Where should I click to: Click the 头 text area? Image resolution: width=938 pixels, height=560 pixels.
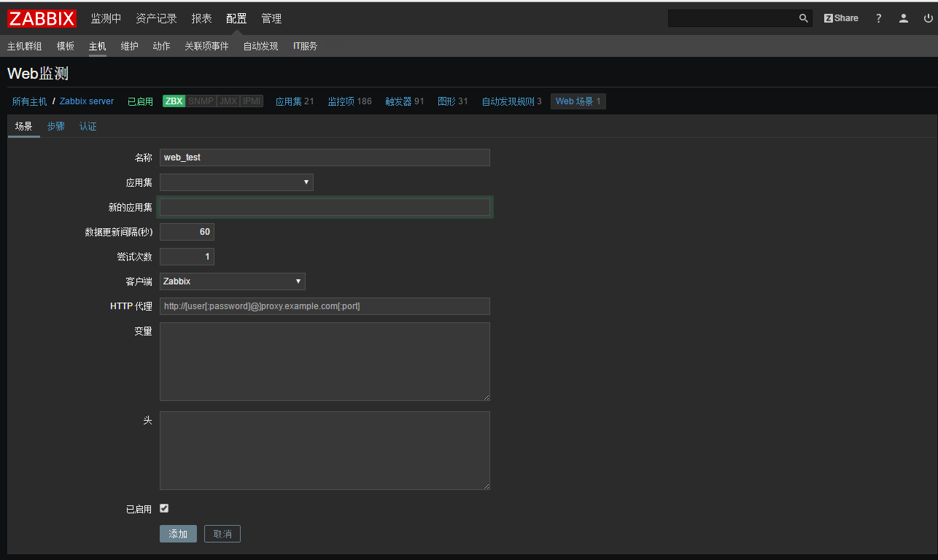pos(325,451)
